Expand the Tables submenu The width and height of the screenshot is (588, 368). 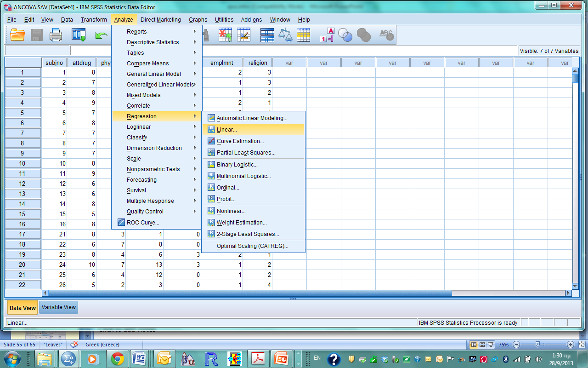157,53
